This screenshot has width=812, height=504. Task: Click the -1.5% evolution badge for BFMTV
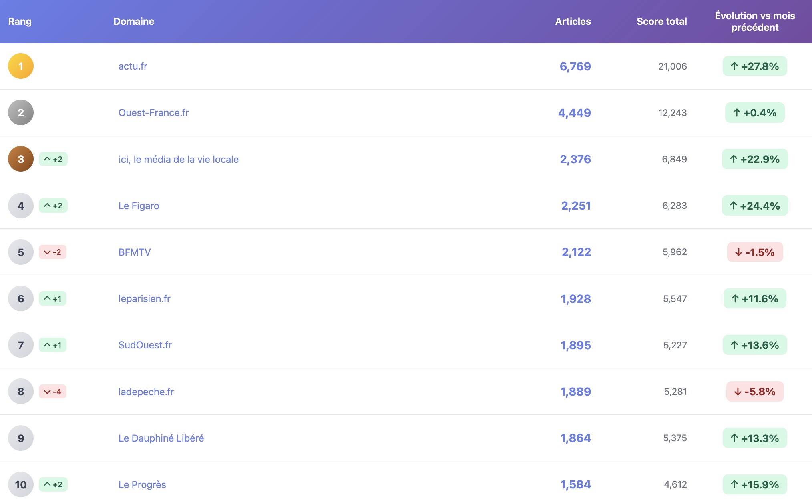(755, 252)
